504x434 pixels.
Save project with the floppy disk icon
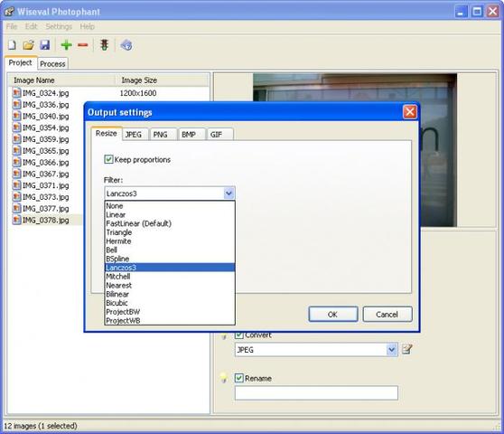pyautogui.click(x=44, y=45)
